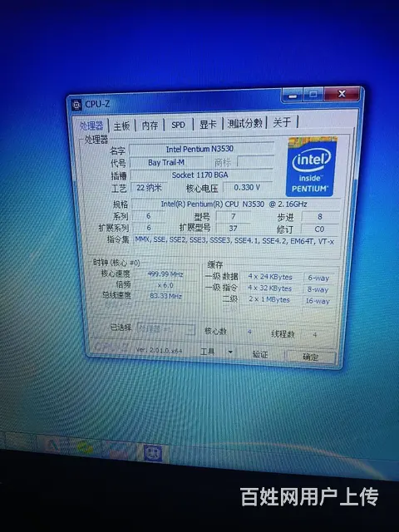Expand the 工具 dropdown arrow
Image resolution: width=399 pixels, height=532 pixels.
[x=230, y=352]
